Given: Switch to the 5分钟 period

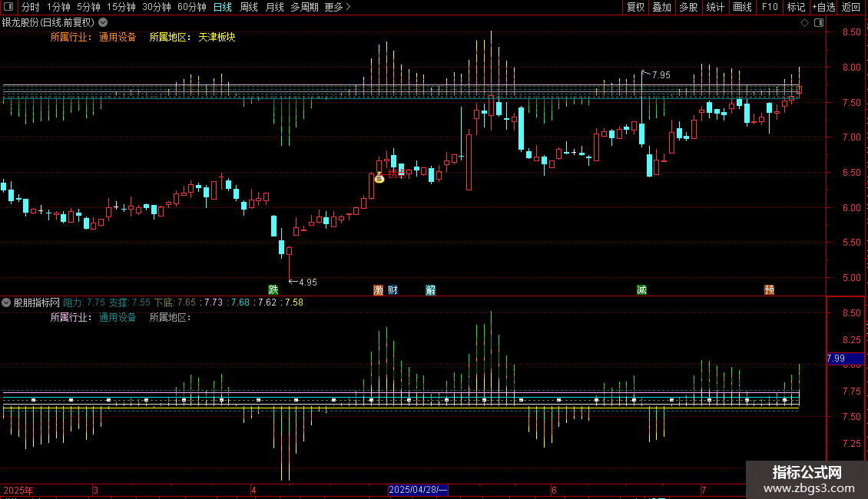Looking at the screenshot, I should (x=88, y=7).
